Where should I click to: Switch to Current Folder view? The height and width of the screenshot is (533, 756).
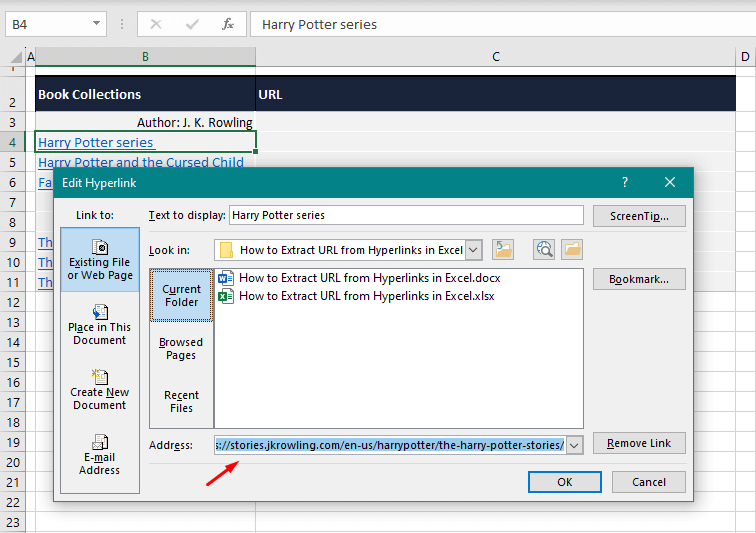181,295
